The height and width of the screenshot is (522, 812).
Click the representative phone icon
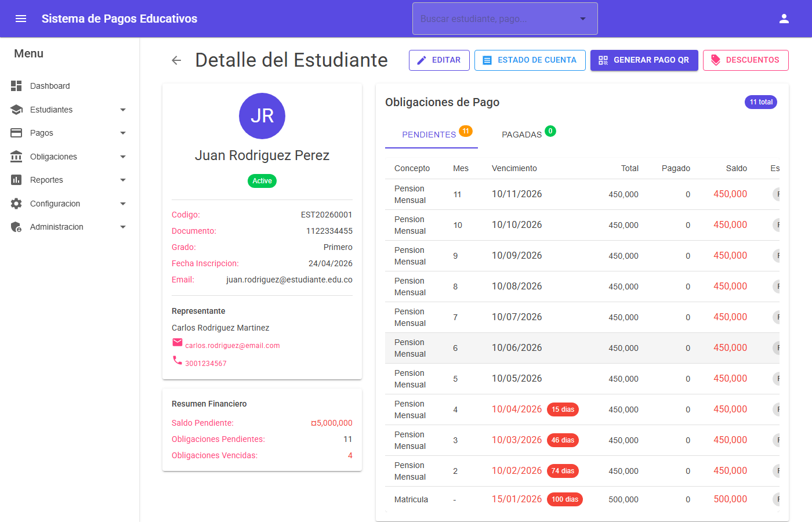pos(177,360)
